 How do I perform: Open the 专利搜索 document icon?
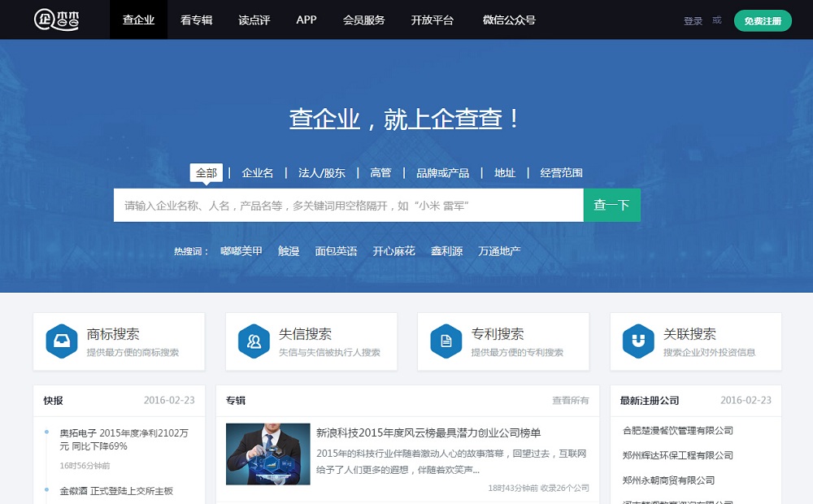point(446,341)
